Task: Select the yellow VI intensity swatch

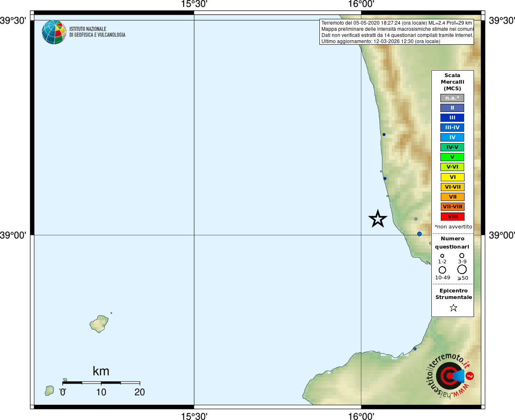Action: pos(453,177)
